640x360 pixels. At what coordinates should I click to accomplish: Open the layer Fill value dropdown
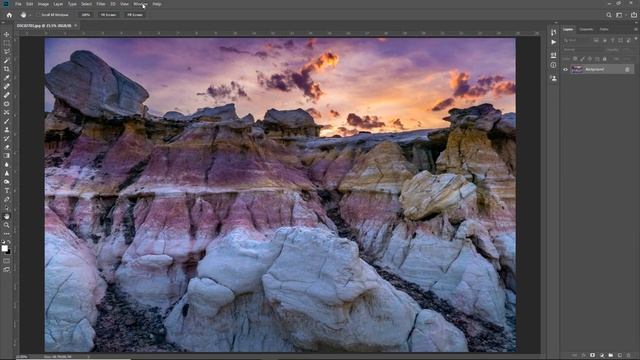[x=627, y=59]
